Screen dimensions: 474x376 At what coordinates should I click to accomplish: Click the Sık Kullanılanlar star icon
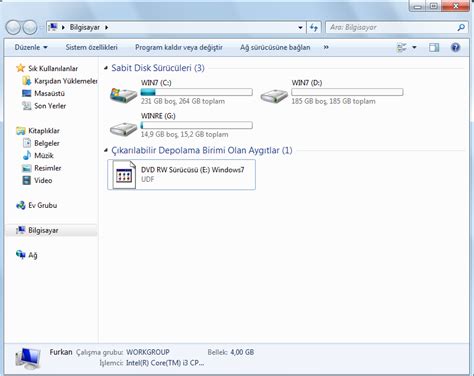pos(21,68)
